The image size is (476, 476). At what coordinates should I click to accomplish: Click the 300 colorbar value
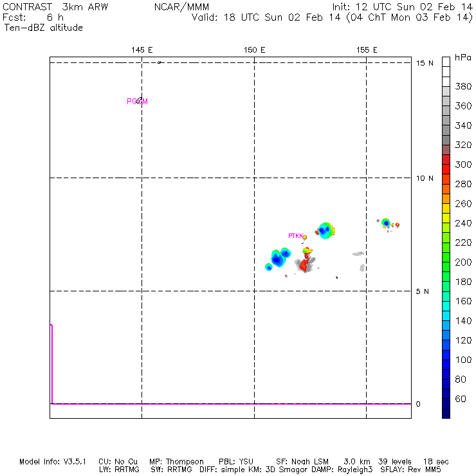point(463,165)
